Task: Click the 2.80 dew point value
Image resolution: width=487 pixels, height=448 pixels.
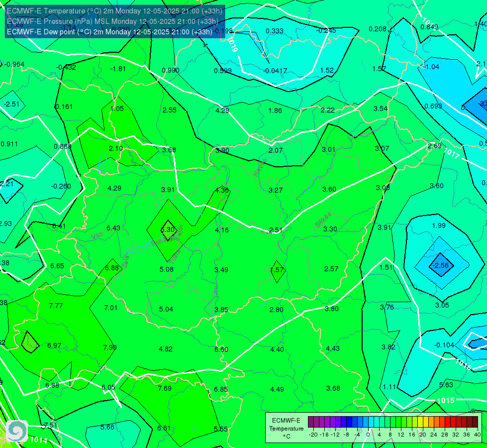Action: [x=277, y=310]
